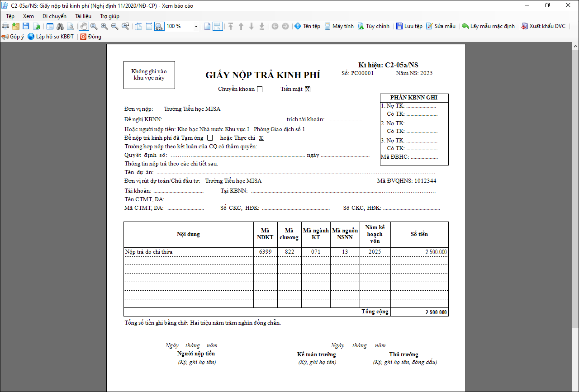This screenshot has width=579, height=392.
Task: Click the Tổng cộng label
Action: (x=375, y=312)
